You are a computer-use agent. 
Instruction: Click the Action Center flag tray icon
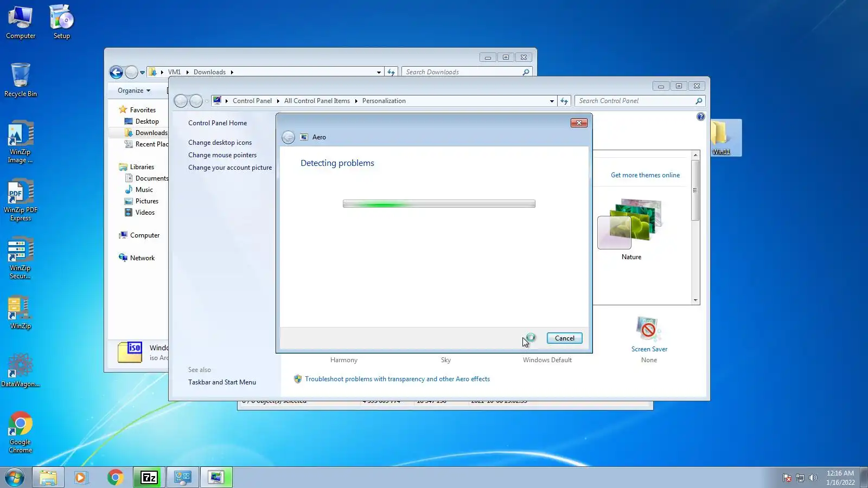tap(787, 478)
